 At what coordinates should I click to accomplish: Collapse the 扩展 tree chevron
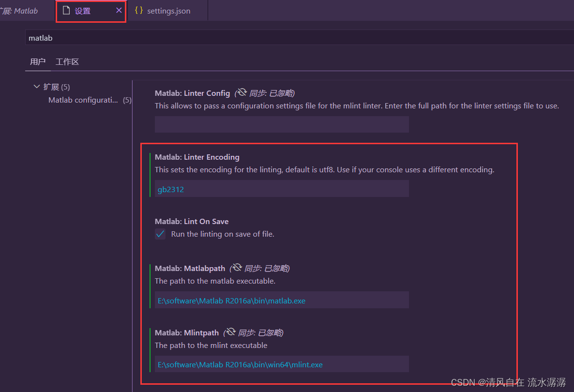[37, 87]
